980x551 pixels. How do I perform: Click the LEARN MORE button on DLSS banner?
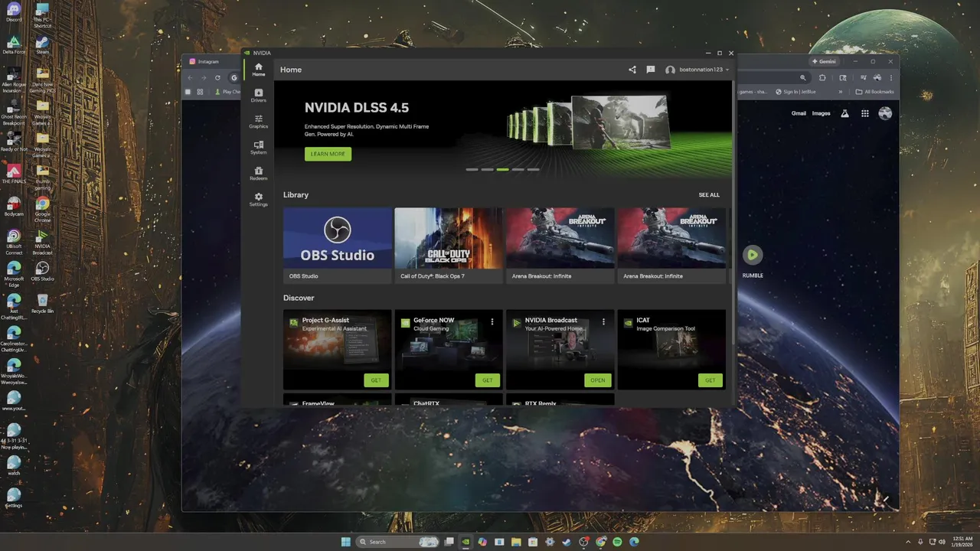point(328,154)
